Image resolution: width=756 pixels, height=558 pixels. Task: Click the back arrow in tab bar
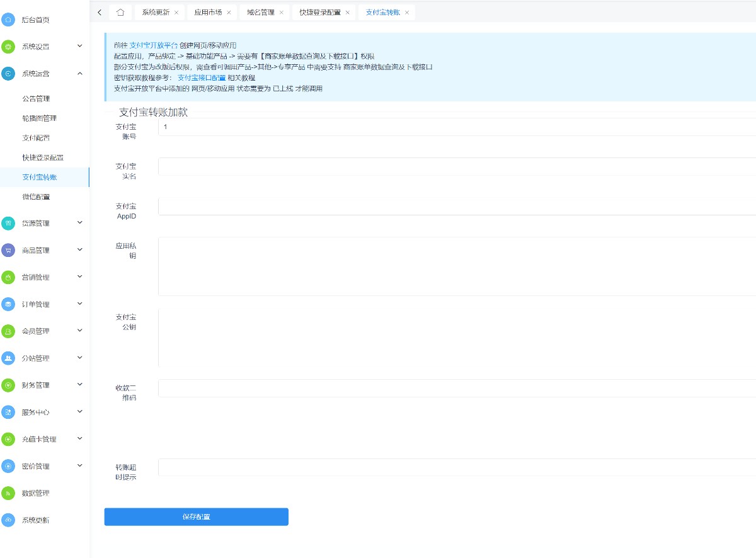pos(100,12)
